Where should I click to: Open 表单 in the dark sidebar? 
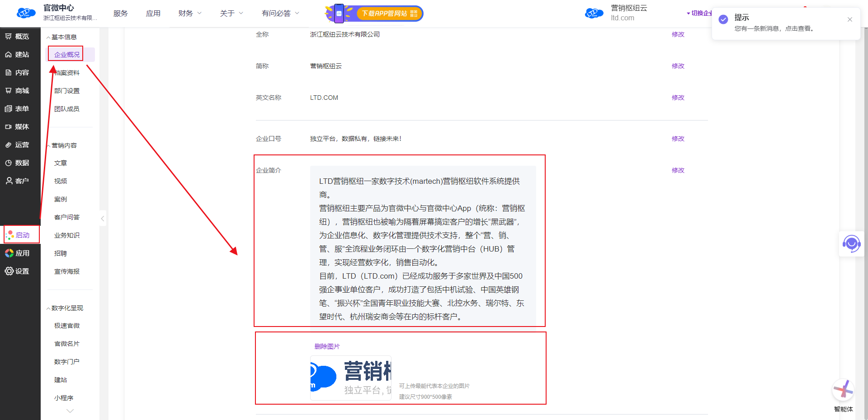pos(17,108)
